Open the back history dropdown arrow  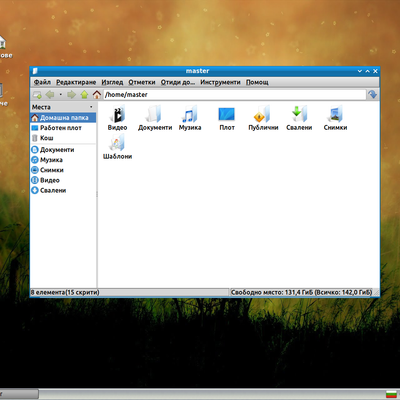(60, 95)
